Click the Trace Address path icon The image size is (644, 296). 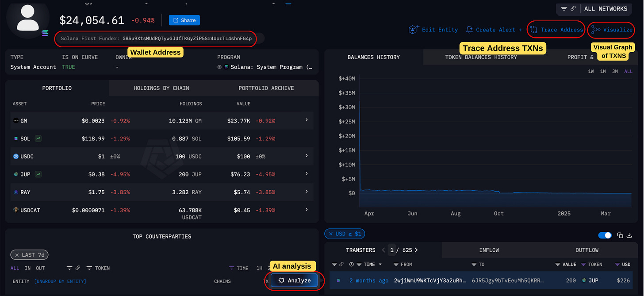(x=534, y=30)
